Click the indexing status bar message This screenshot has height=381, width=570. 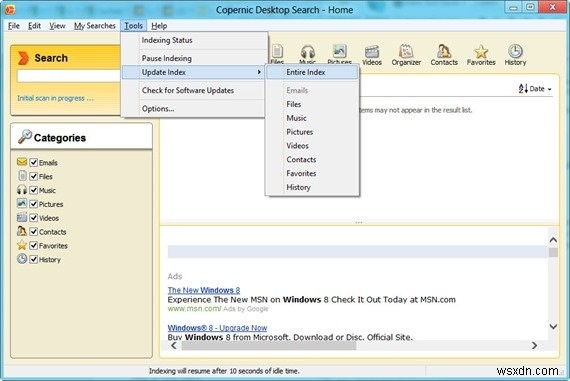click(x=224, y=371)
